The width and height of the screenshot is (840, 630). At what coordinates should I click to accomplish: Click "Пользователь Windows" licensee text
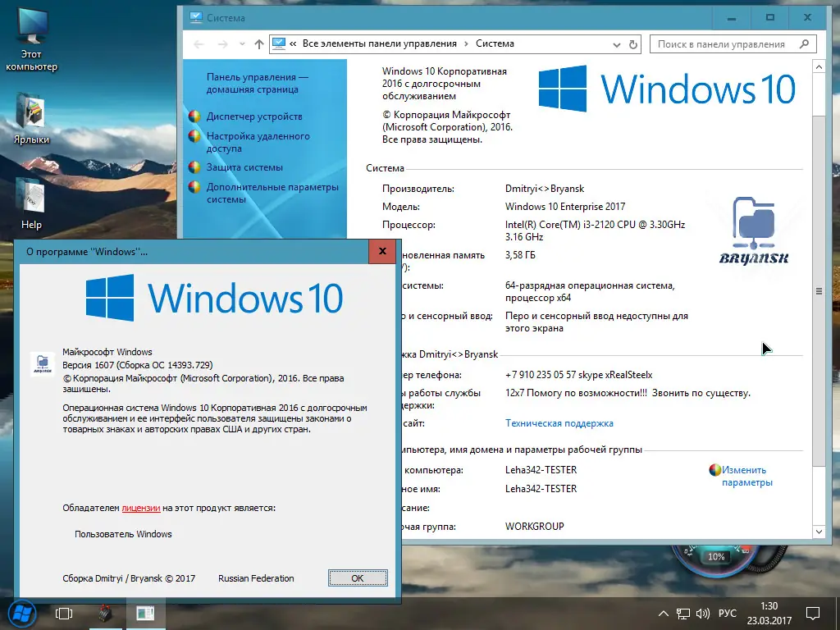pyautogui.click(x=123, y=534)
